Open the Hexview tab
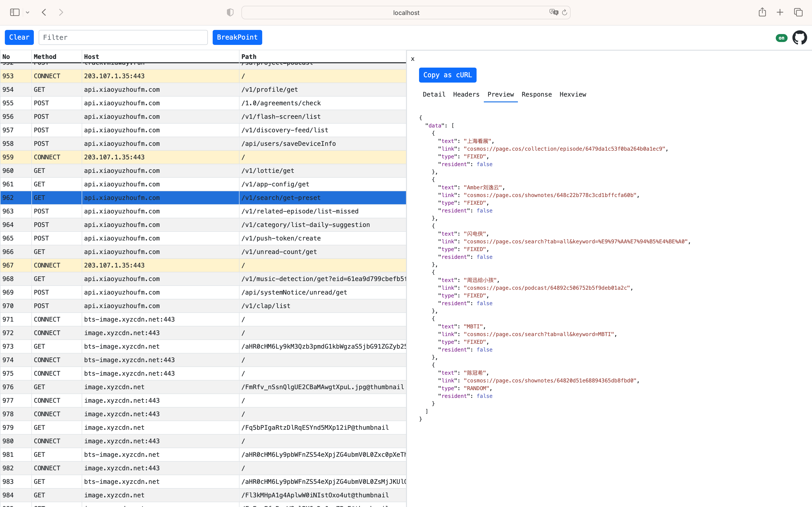This screenshot has width=812, height=507. coord(573,94)
